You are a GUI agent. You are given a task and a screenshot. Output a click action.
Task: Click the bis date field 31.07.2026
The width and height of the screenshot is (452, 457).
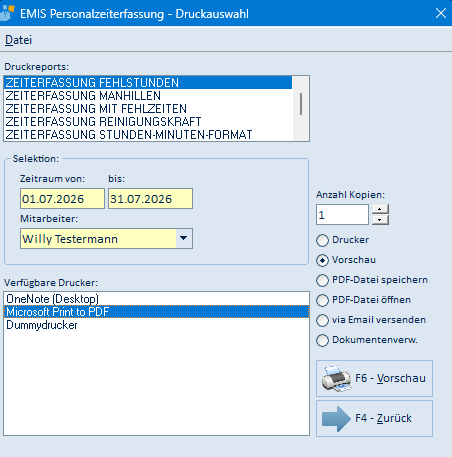[150, 199]
